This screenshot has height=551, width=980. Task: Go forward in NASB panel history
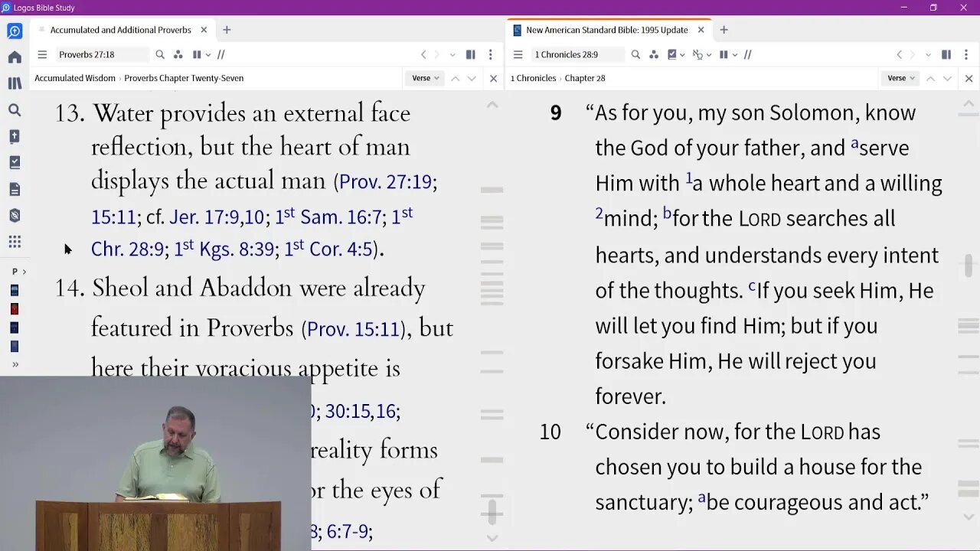click(913, 54)
